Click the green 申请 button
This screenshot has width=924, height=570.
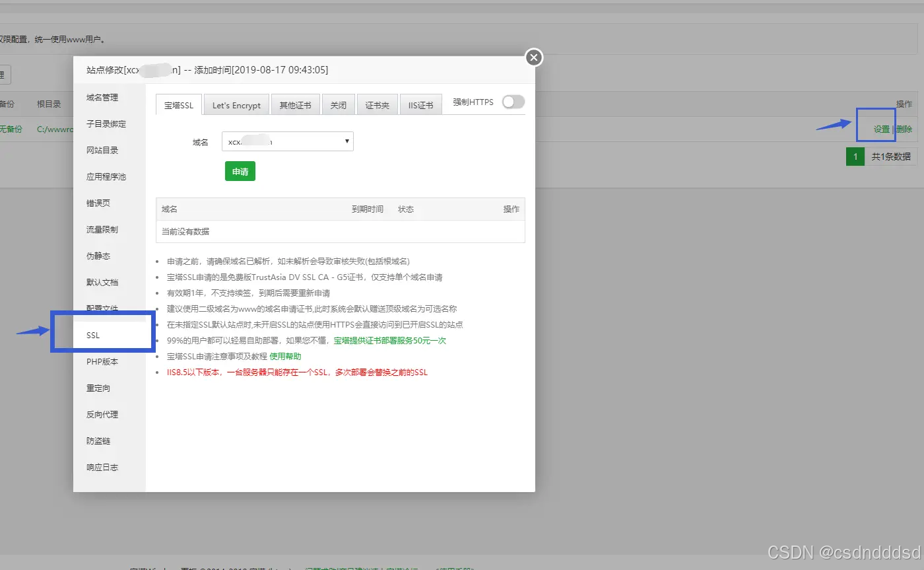[240, 171]
